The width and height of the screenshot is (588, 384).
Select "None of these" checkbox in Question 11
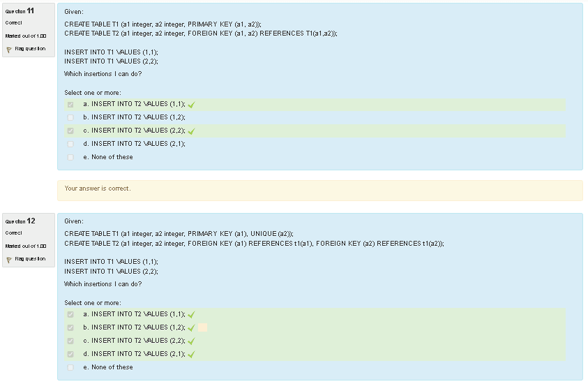pos(70,157)
